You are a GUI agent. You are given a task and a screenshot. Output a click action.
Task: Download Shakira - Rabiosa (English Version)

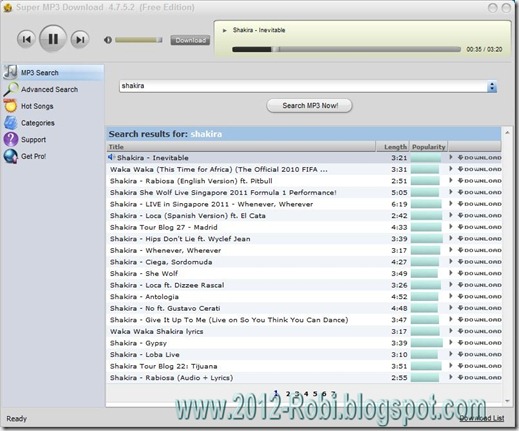pyautogui.click(x=479, y=181)
